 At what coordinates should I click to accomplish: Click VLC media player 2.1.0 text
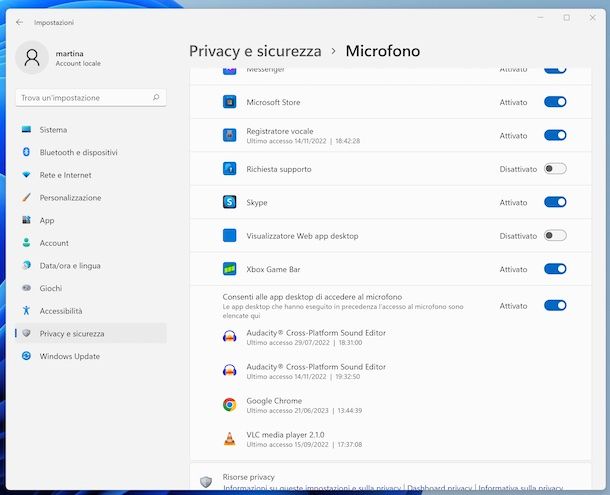point(285,434)
